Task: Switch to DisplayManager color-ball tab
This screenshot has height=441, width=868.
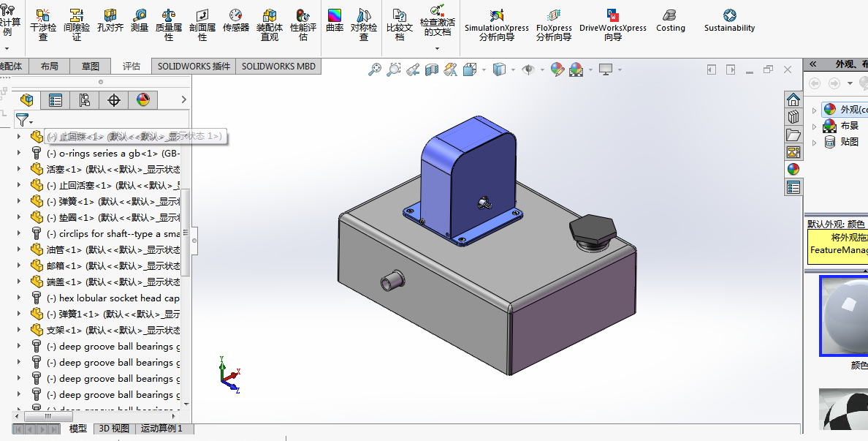Action: [x=142, y=99]
